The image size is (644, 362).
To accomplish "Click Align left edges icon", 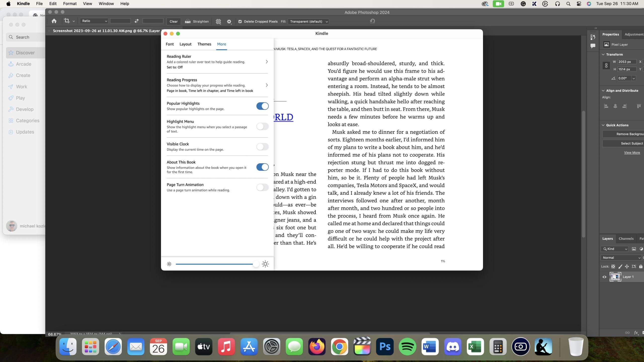I will (x=606, y=106).
